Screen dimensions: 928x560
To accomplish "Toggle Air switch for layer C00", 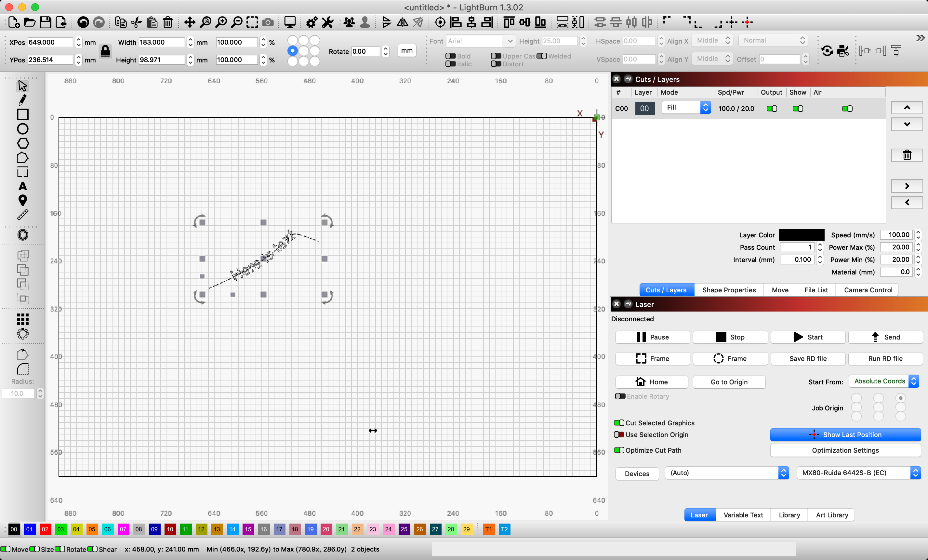I will click(x=847, y=109).
